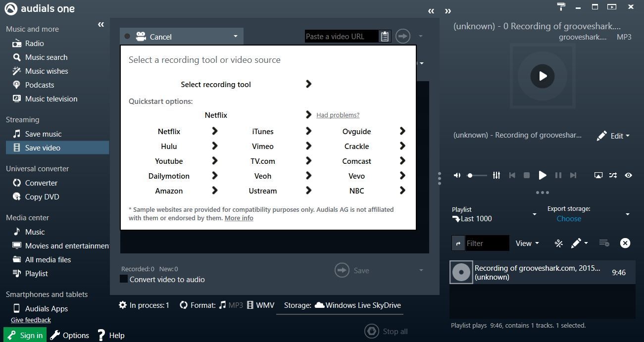Select Save video in sidebar

pos(57,148)
